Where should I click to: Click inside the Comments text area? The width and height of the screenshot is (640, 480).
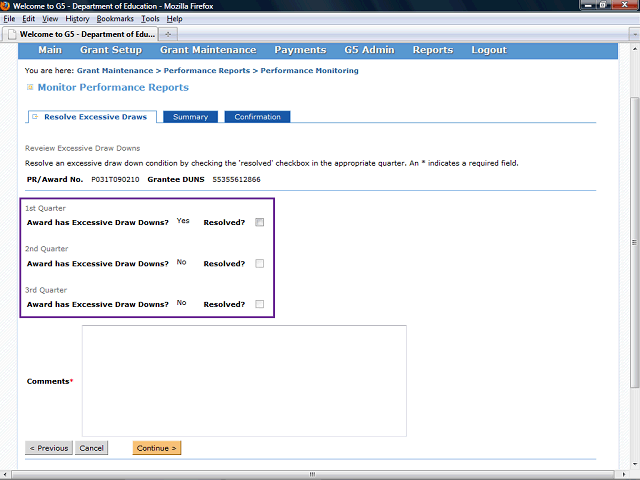tap(244, 381)
